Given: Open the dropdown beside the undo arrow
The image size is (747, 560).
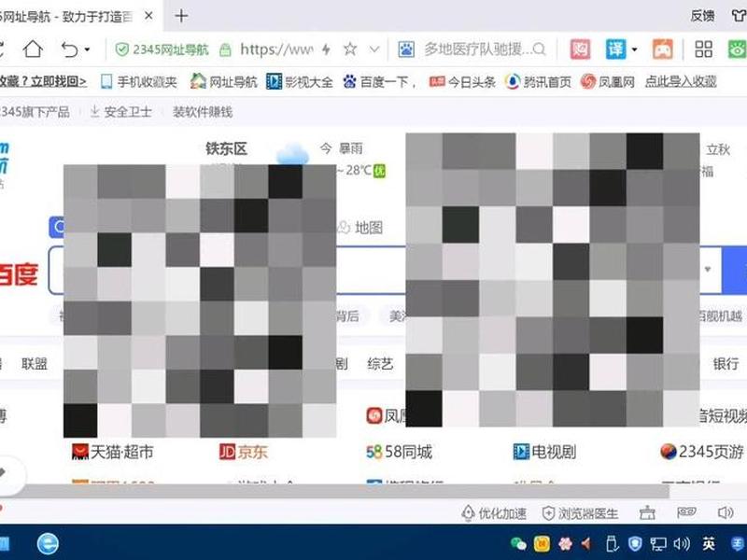Looking at the screenshot, I should tap(87, 49).
